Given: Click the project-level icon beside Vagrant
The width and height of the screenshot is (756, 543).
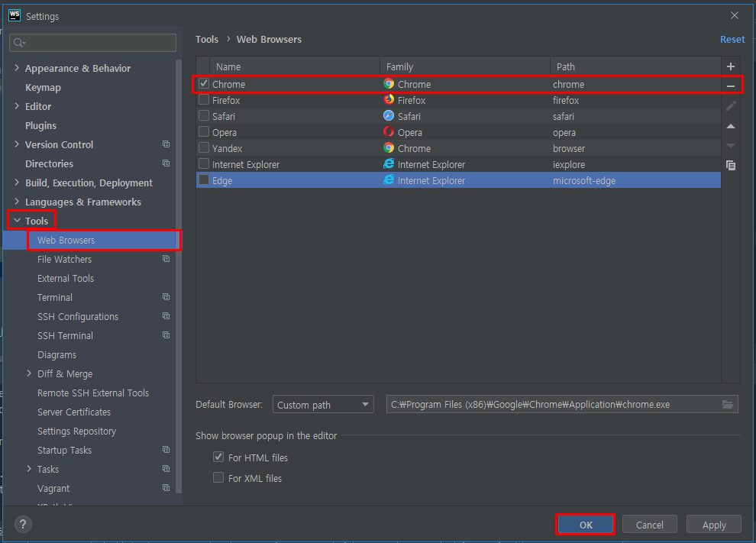Looking at the screenshot, I should click(166, 487).
